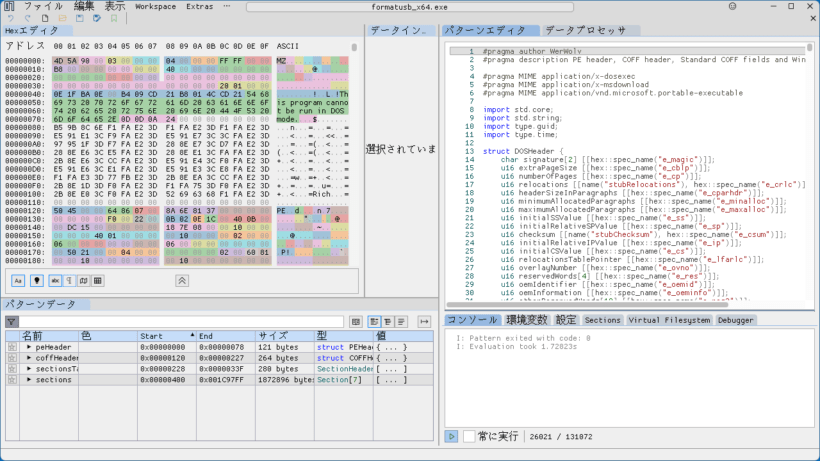Expand the peHeader tree row
820x461 pixels.
click(x=29, y=347)
